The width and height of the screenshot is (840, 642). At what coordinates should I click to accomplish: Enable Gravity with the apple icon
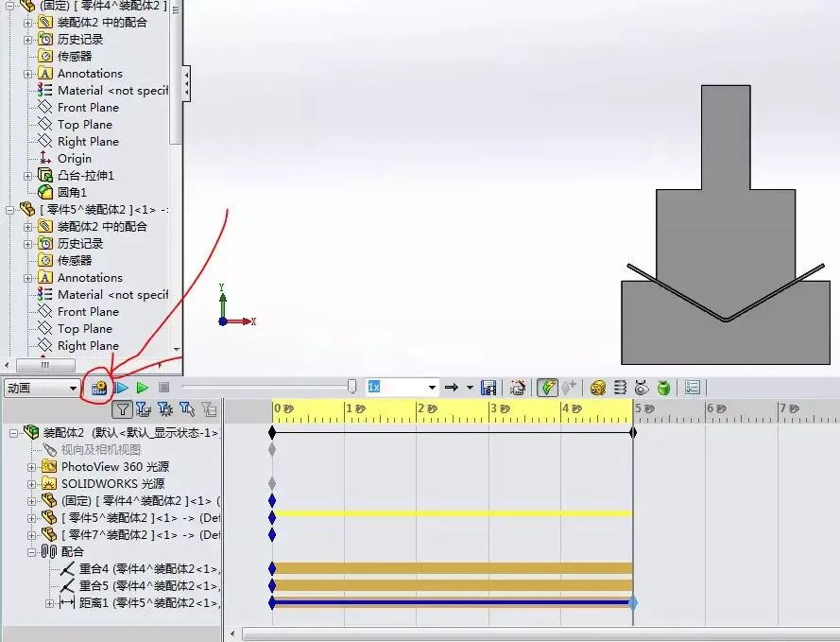click(x=664, y=387)
